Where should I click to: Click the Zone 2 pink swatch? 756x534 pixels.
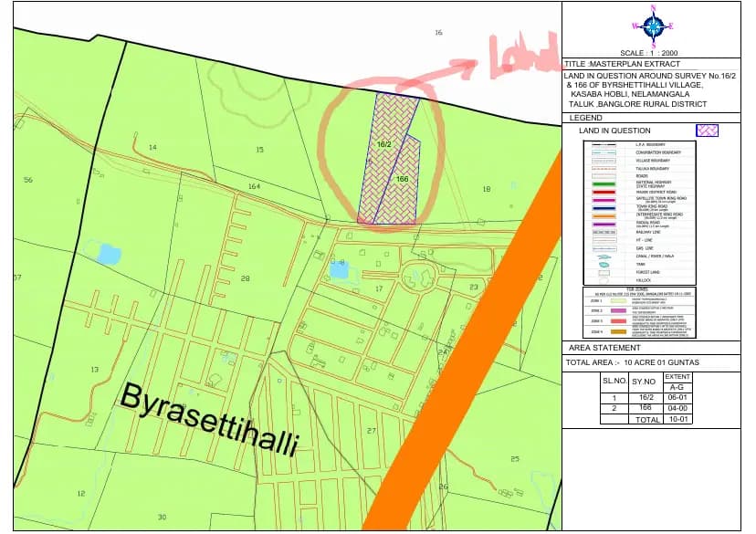pyautogui.click(x=619, y=310)
